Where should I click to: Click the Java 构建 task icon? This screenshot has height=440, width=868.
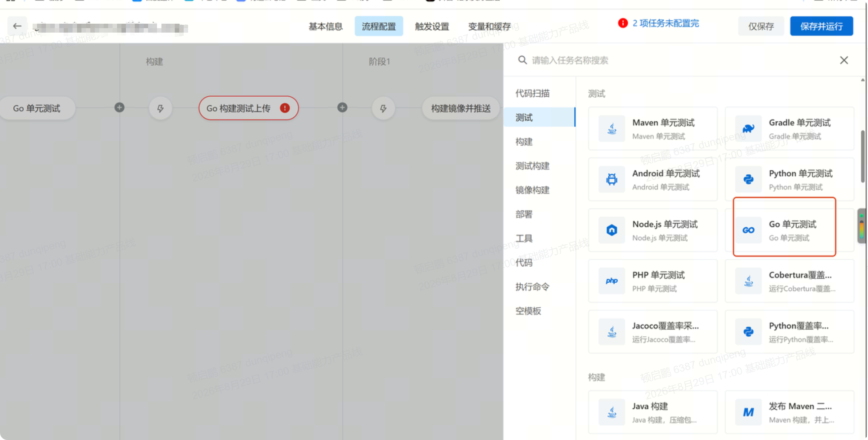click(612, 412)
